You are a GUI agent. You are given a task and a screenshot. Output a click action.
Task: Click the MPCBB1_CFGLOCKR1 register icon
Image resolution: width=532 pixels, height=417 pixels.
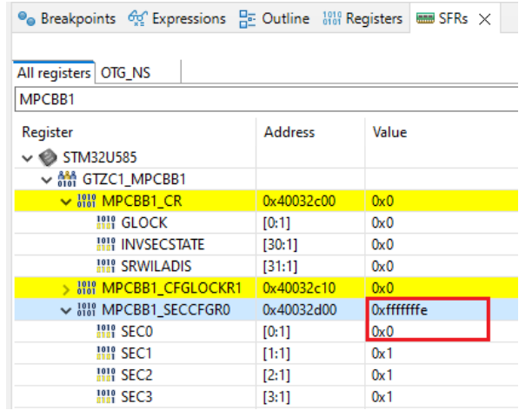point(87,288)
